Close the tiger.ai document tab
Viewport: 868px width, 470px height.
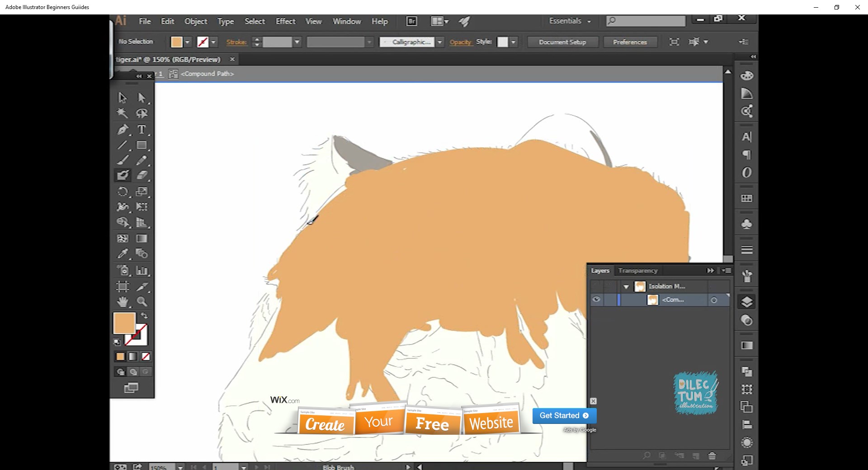(232, 59)
